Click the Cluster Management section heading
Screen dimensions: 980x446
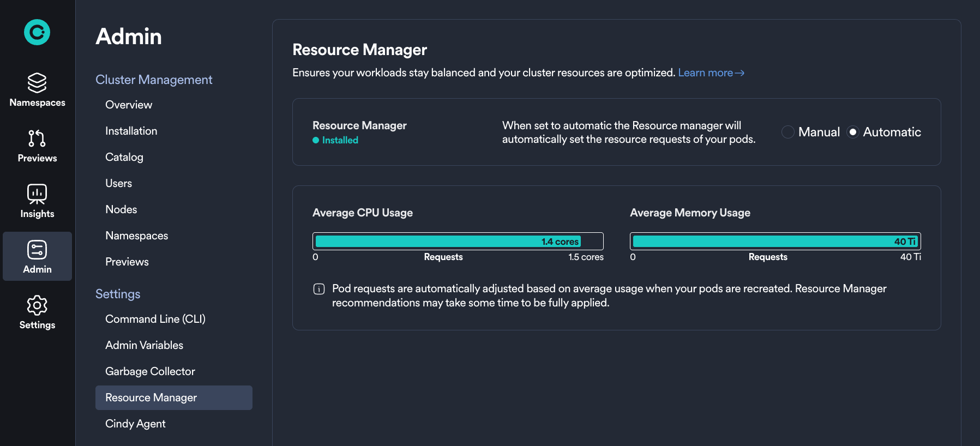(154, 80)
